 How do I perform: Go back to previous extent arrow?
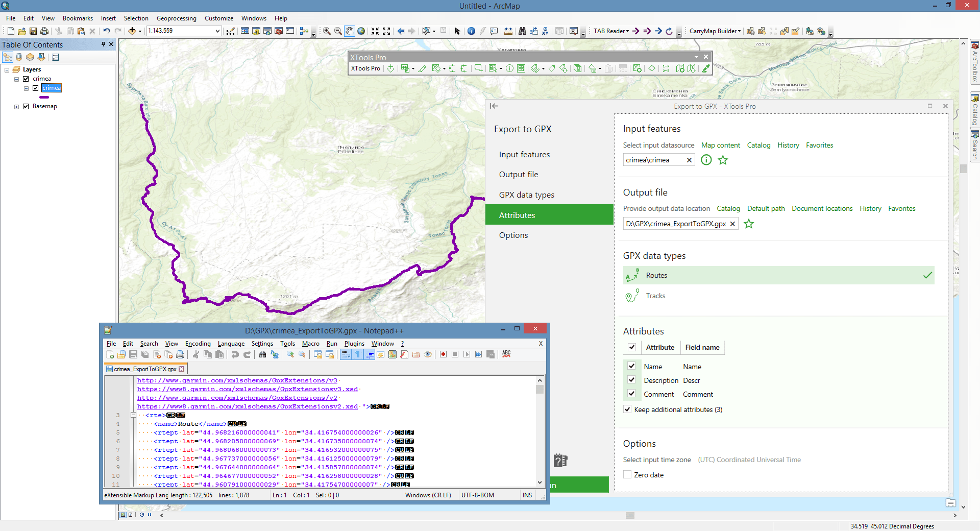(401, 31)
